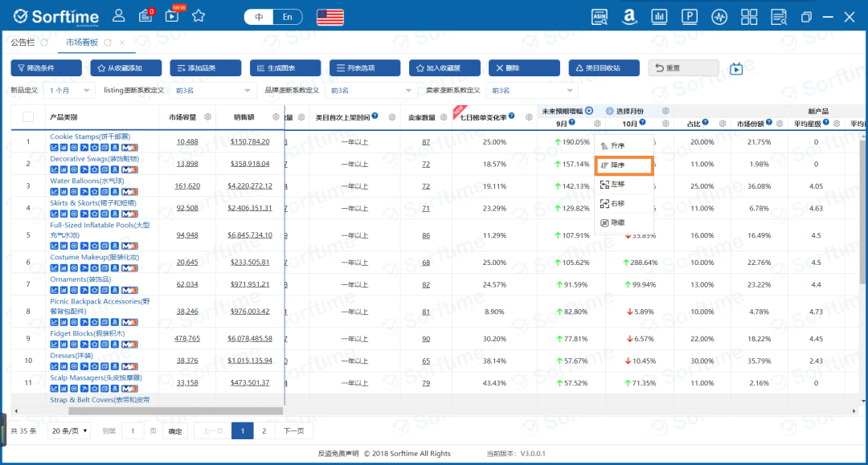
Task: Click the 加入收藏筐 button
Action: pyautogui.click(x=444, y=68)
